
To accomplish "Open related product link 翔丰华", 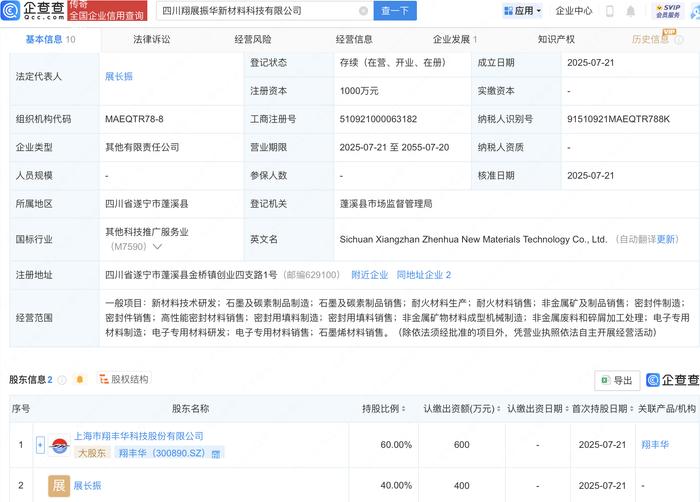I will pos(655,445).
